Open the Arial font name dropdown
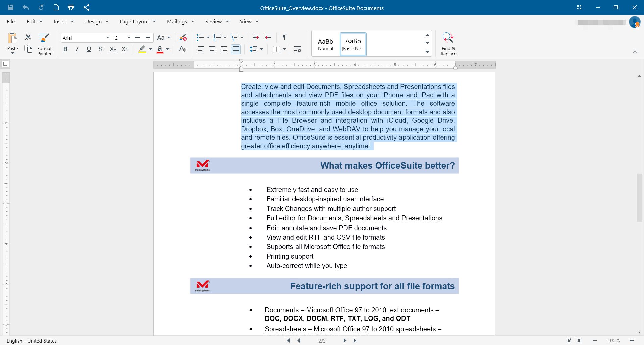Viewport: 644px width, 345px height. [107, 38]
